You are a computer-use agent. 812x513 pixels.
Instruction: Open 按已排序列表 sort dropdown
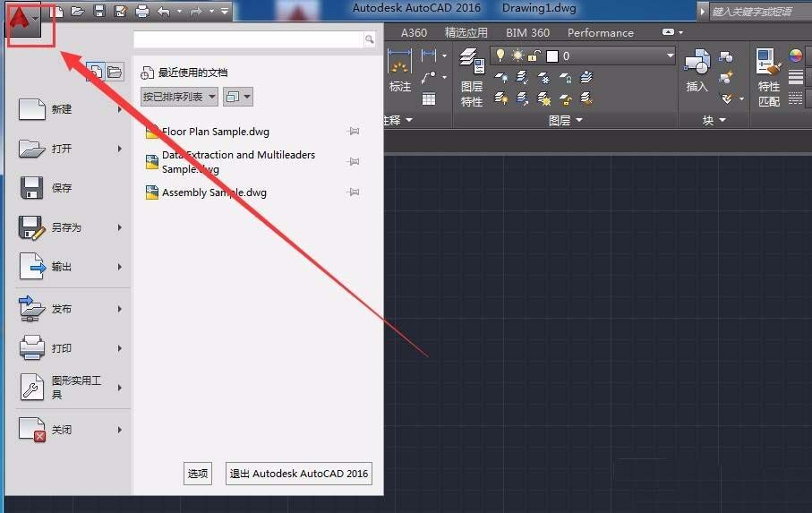point(179,97)
